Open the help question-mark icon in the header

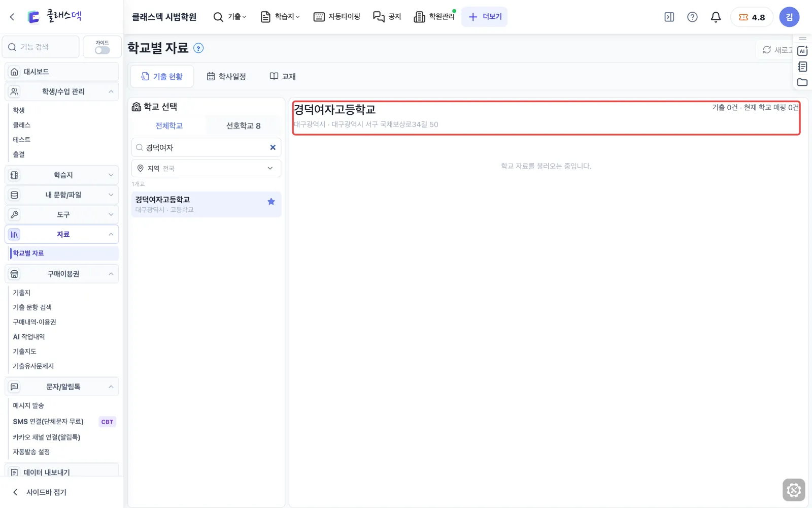point(692,17)
